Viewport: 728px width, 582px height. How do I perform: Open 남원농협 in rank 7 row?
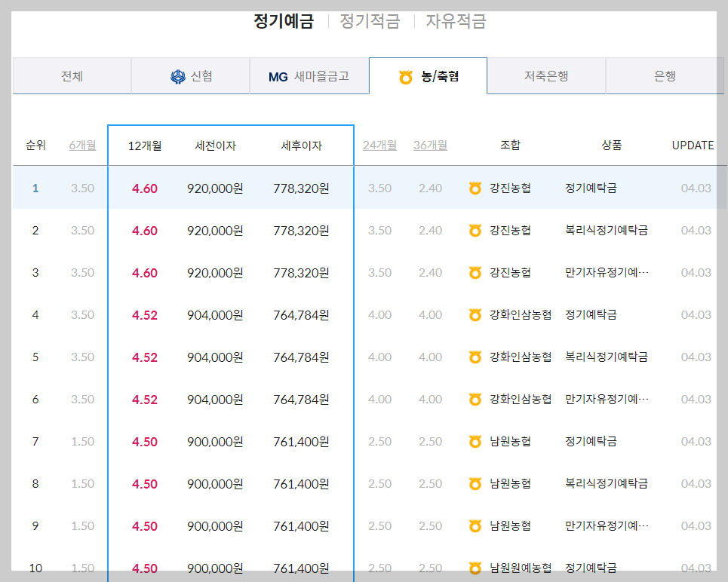click(x=510, y=441)
